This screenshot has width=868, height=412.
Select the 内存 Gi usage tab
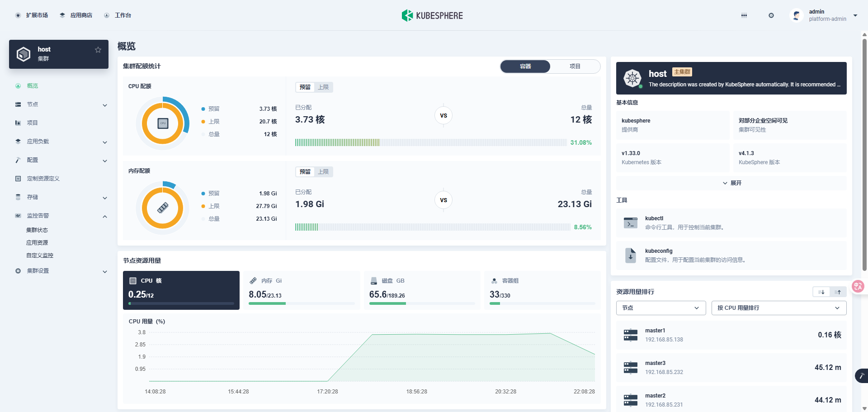pos(302,290)
